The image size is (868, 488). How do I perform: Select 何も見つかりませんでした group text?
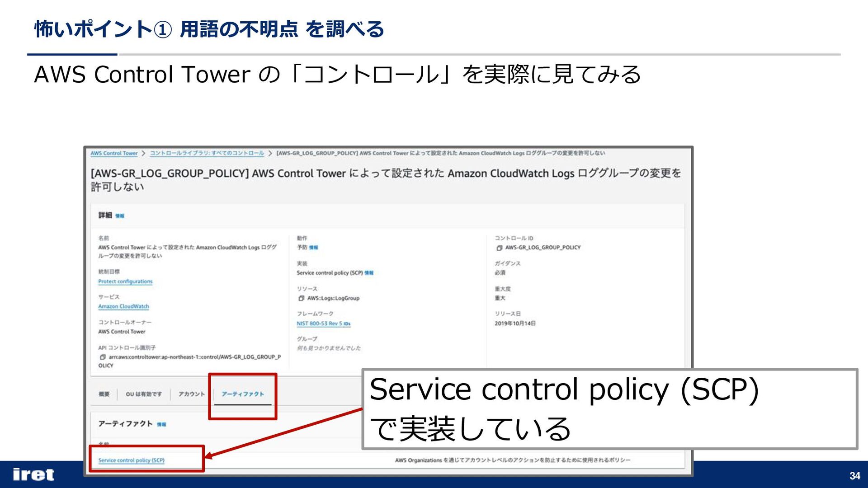click(x=329, y=348)
